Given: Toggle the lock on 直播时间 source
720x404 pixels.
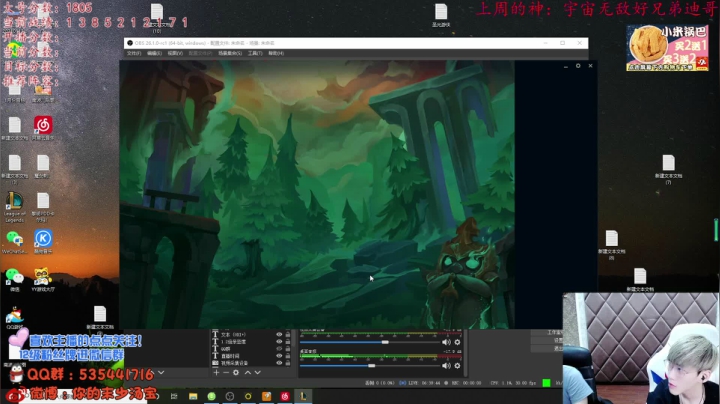Looking at the screenshot, I should point(288,356).
